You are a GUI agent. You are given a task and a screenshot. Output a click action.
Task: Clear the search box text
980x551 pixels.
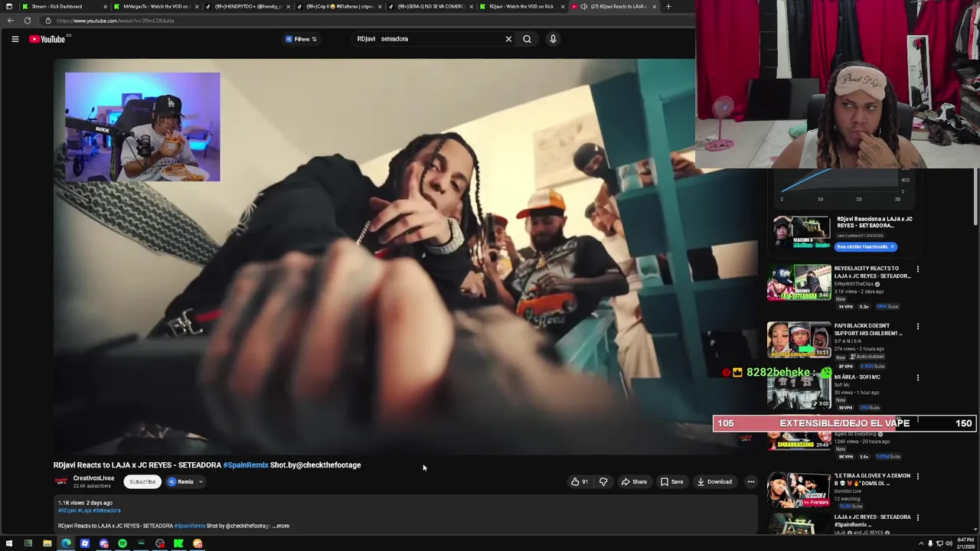click(x=508, y=39)
